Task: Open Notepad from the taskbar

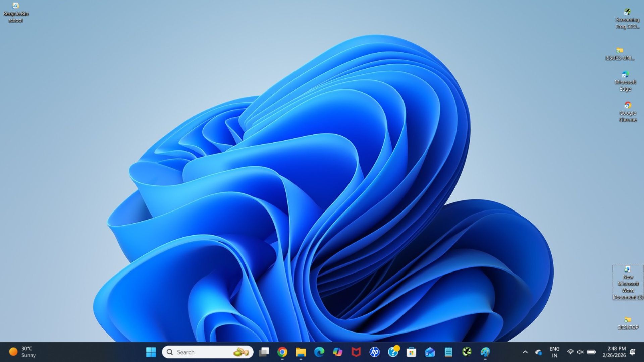Action: coord(448,352)
